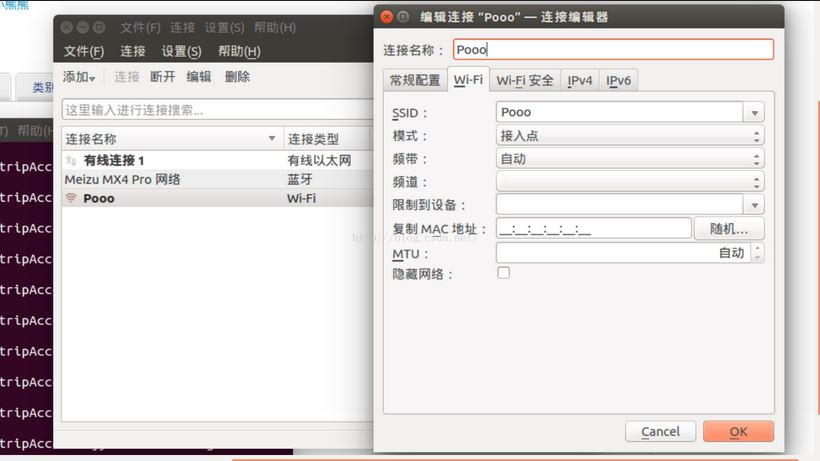Select the Pooo connection row
The image size is (820, 461).
point(218,198)
